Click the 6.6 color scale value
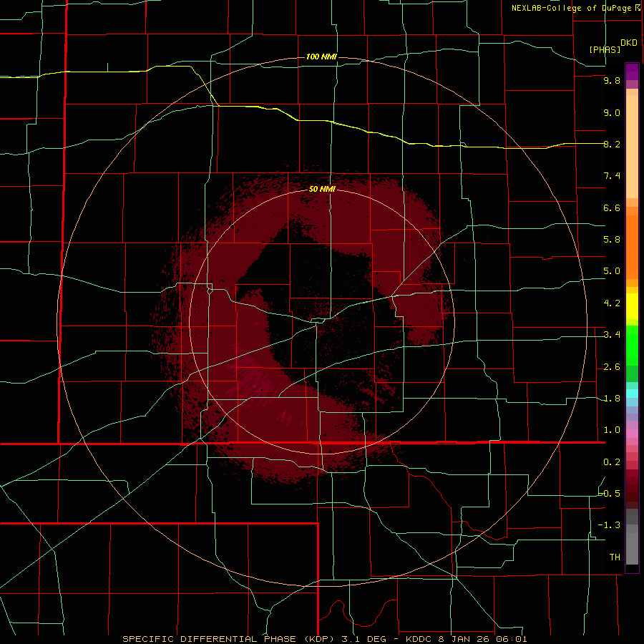Screen dimensions: 644x644 (x=612, y=208)
